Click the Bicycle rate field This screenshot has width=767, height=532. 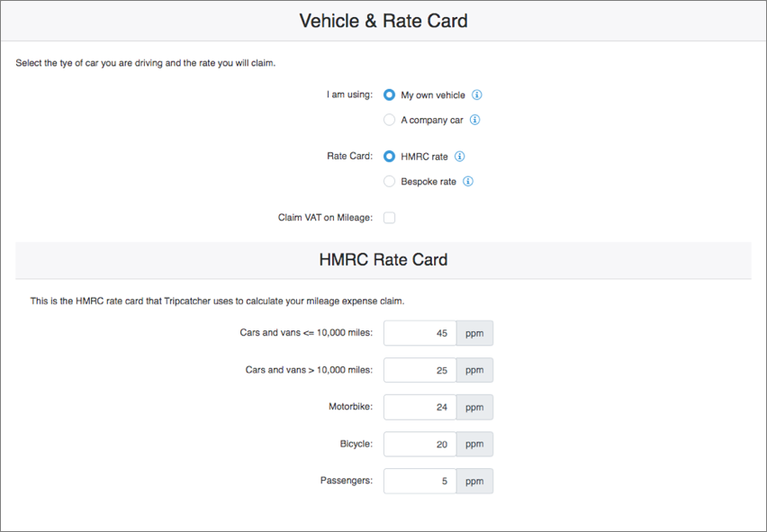pos(420,444)
